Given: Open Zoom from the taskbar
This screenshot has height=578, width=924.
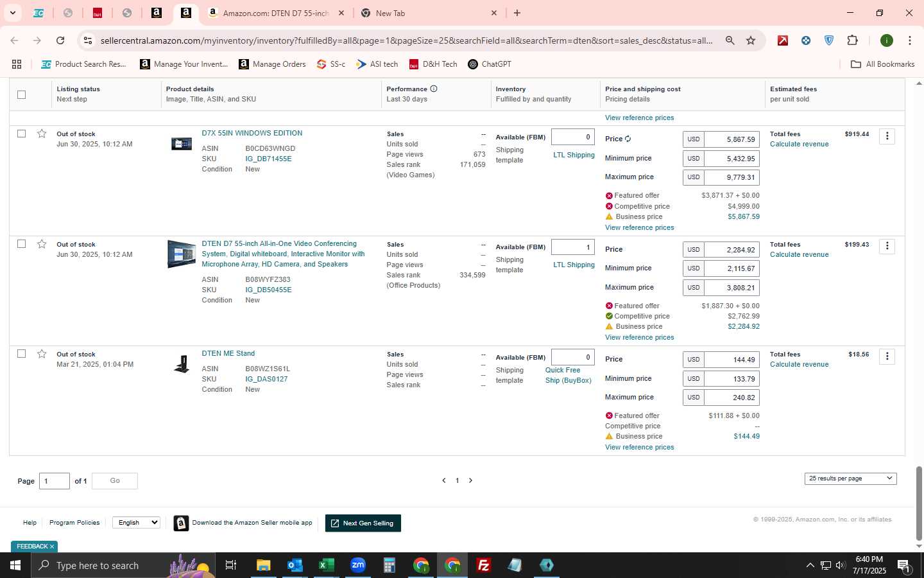Looking at the screenshot, I should point(357,565).
